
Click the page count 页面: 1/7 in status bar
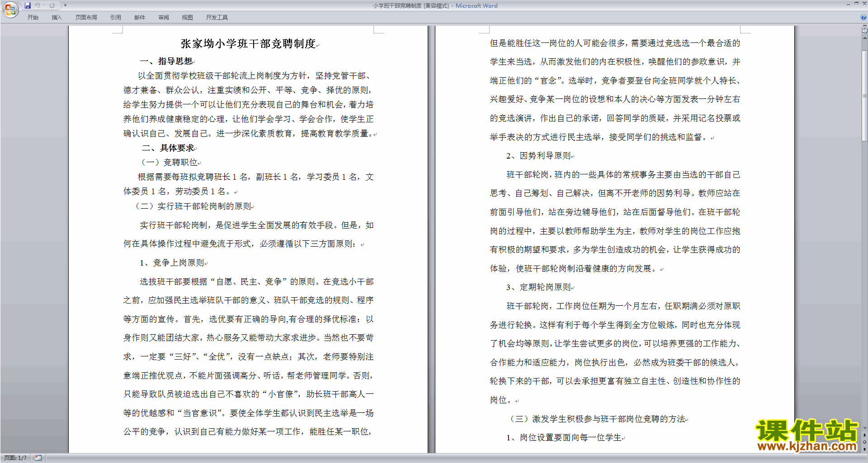15,458
